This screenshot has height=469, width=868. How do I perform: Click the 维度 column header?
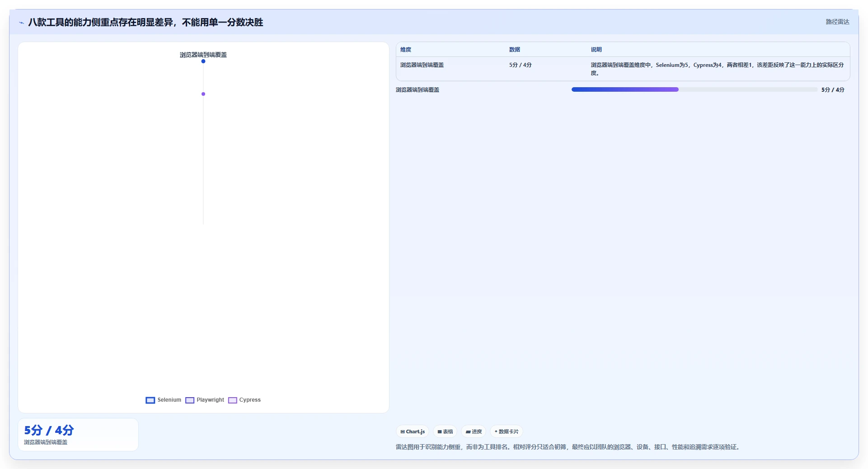(x=406, y=50)
